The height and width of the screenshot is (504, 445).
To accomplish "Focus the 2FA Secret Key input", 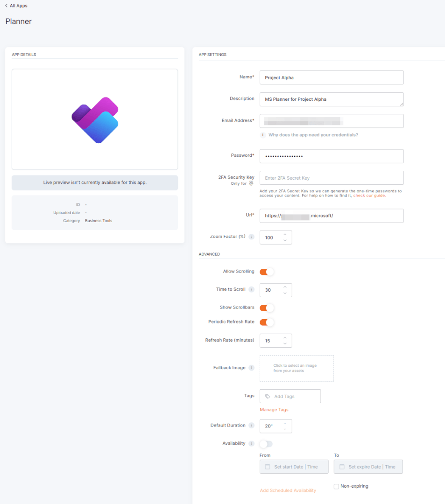I will (x=332, y=178).
